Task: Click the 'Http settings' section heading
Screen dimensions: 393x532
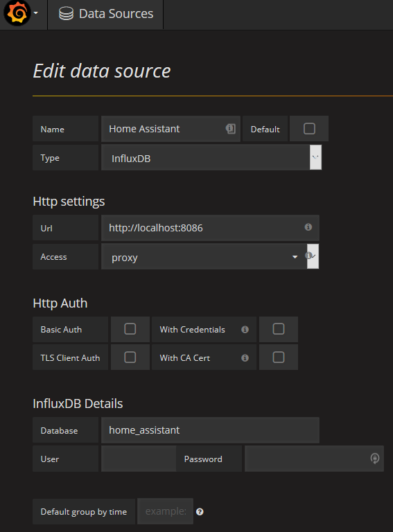Action: (69, 201)
